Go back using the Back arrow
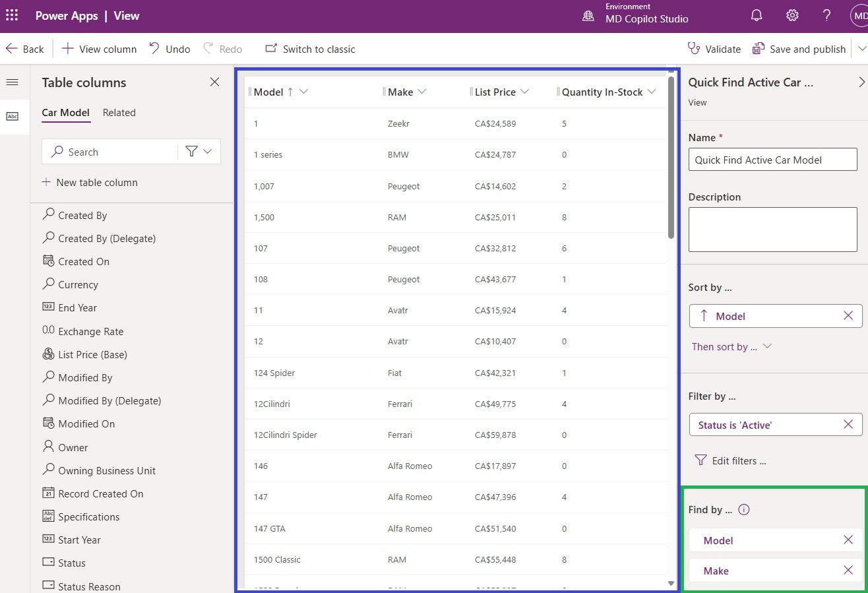Image resolution: width=868 pixels, height=593 pixels. pyautogui.click(x=25, y=49)
